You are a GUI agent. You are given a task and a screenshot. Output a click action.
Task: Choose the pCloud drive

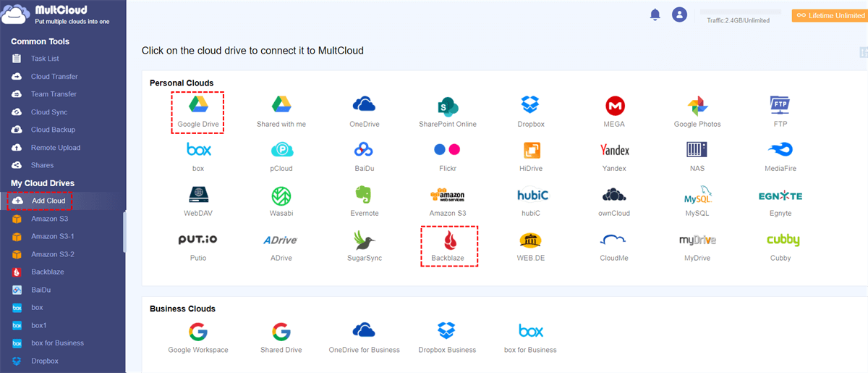281,156
